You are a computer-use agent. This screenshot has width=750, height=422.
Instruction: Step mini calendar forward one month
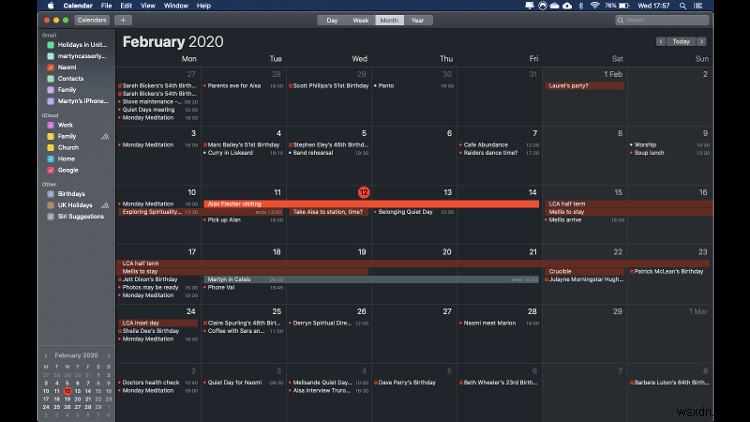point(109,356)
